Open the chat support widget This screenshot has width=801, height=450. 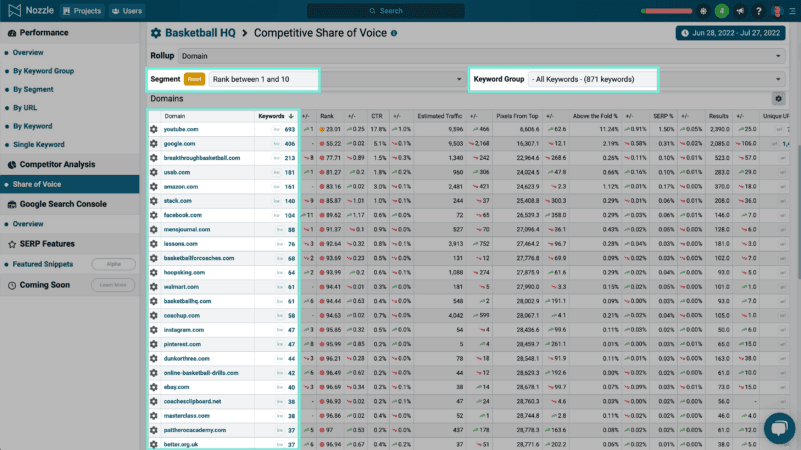[779, 428]
